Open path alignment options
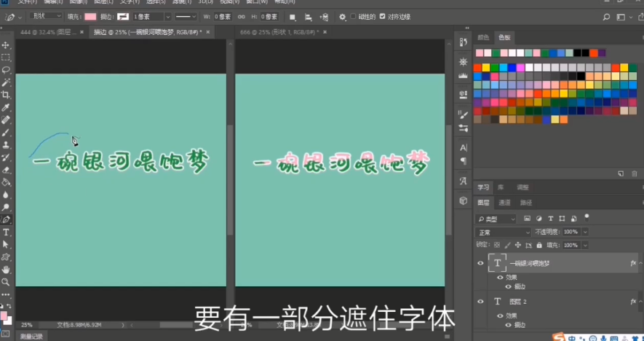The image size is (644, 341). coord(308,17)
